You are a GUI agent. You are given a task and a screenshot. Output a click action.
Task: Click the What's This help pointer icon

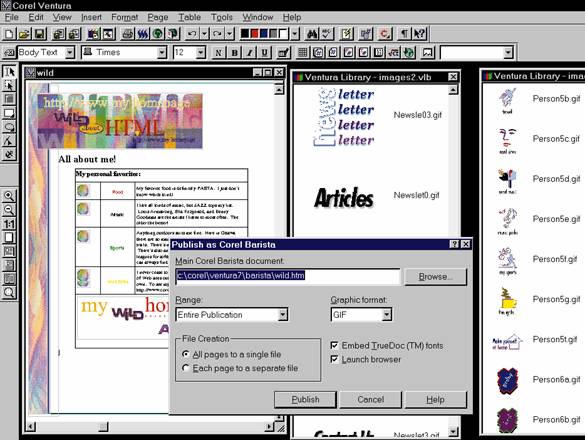419,34
